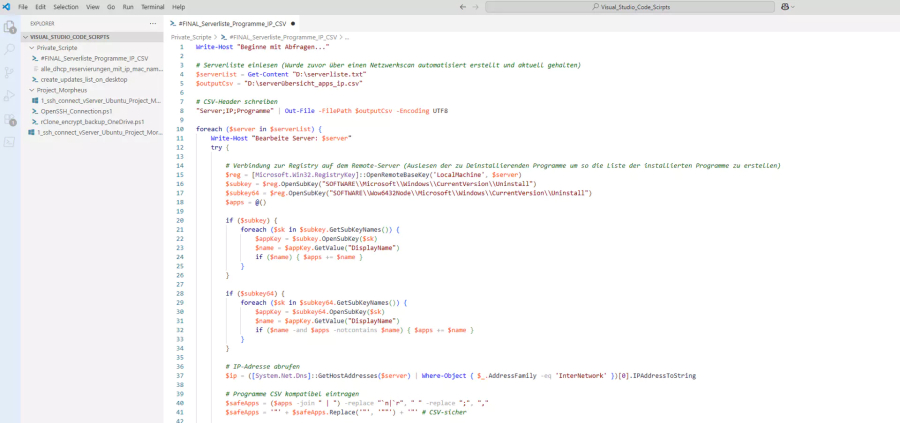Click the navigate back arrow
Screen dimensions: 900x423
tap(463, 7)
